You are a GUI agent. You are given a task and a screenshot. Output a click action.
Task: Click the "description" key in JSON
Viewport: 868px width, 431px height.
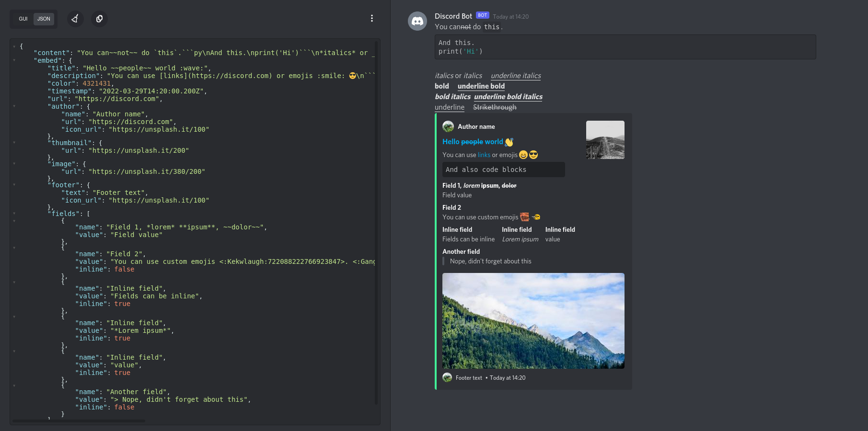click(x=74, y=76)
